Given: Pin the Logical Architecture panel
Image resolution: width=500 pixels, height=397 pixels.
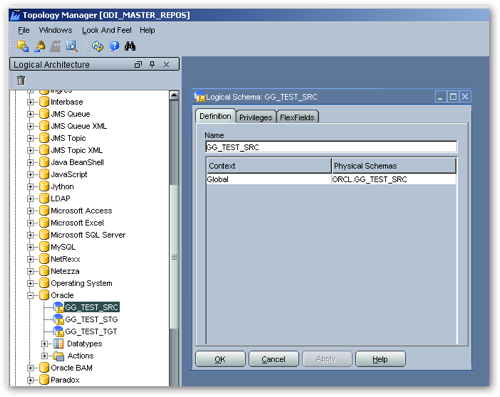Looking at the screenshot, I should [152, 64].
